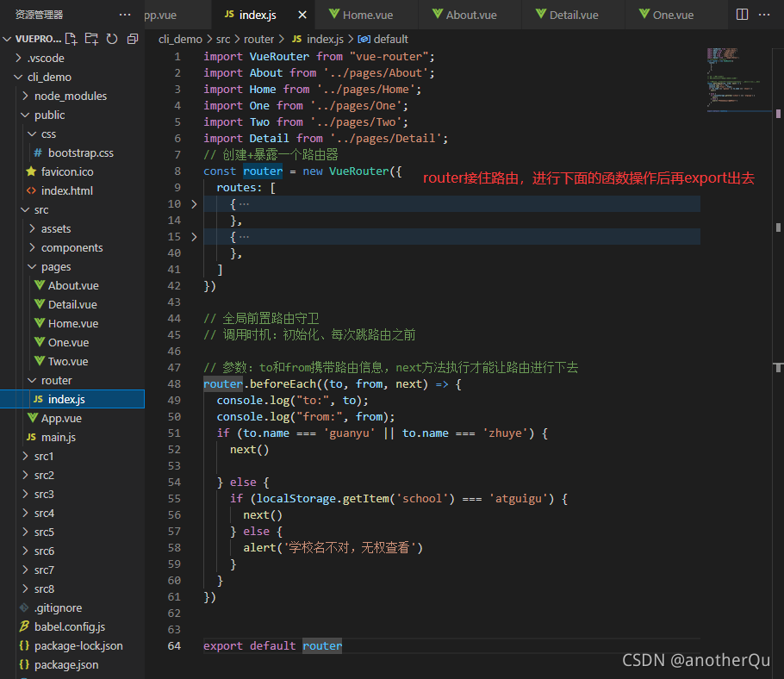Open .gitignore file in explorer
Viewport: 784px width, 679px height.
tap(72, 608)
